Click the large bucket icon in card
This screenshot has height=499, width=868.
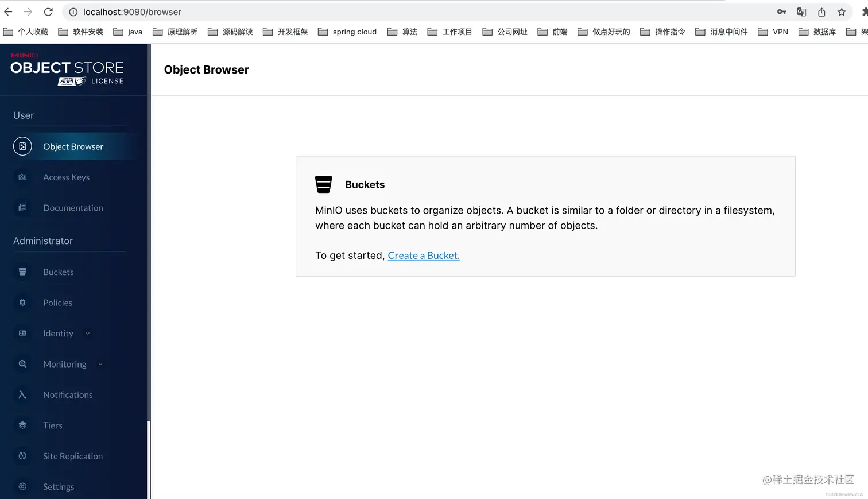click(324, 184)
